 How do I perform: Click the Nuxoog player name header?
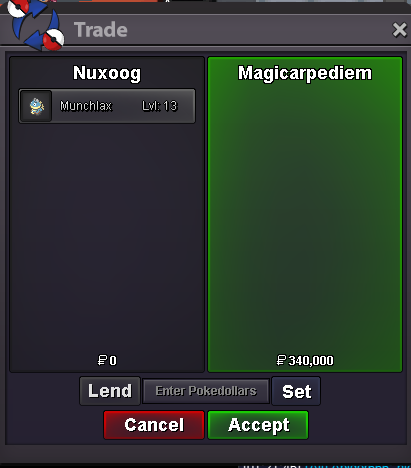107,73
